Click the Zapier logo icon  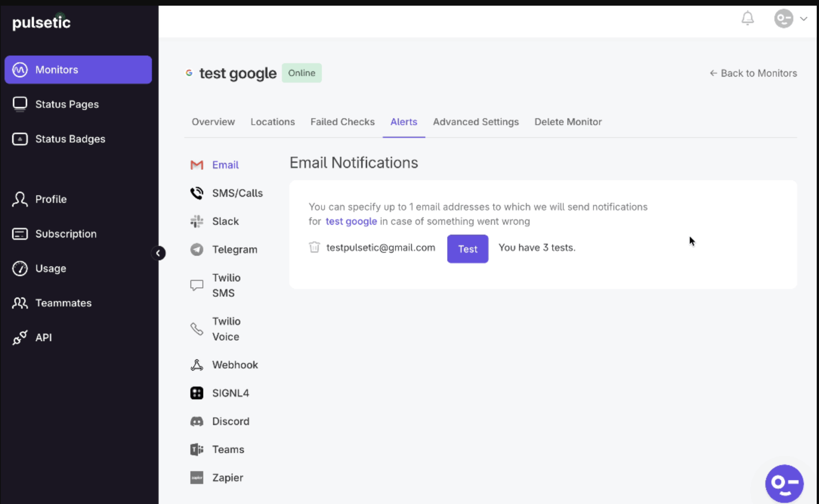click(196, 478)
